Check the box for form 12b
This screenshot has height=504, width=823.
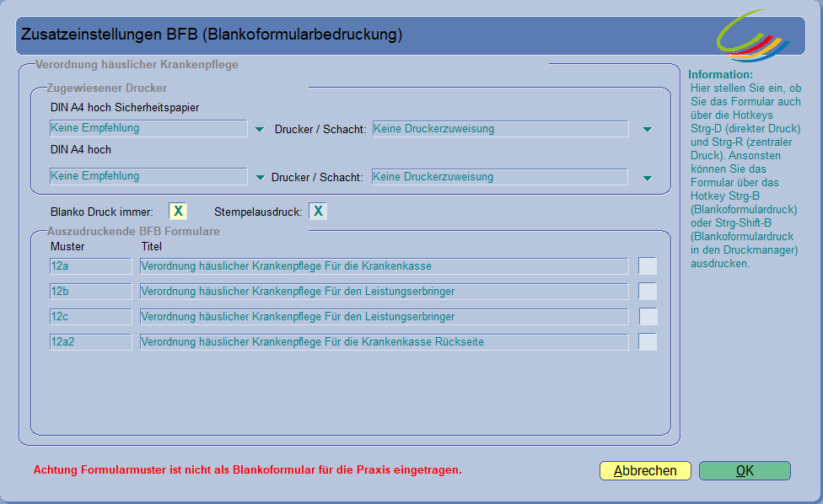pos(648,292)
